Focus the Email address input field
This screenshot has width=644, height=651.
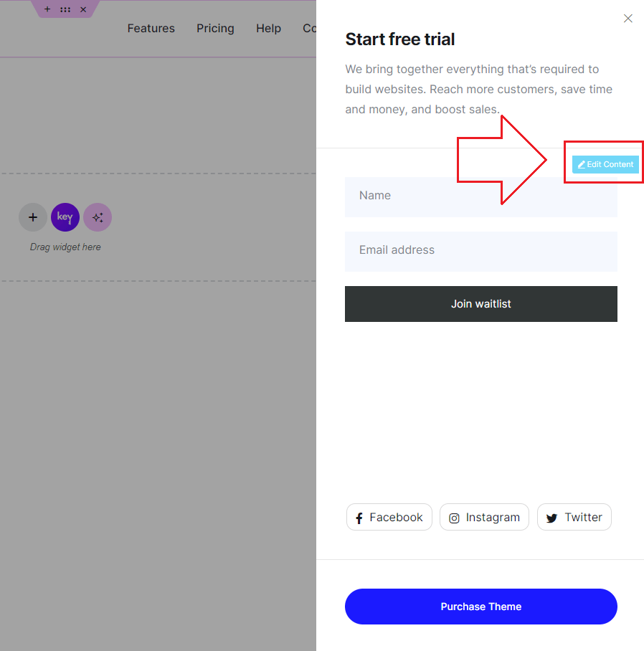coord(480,252)
